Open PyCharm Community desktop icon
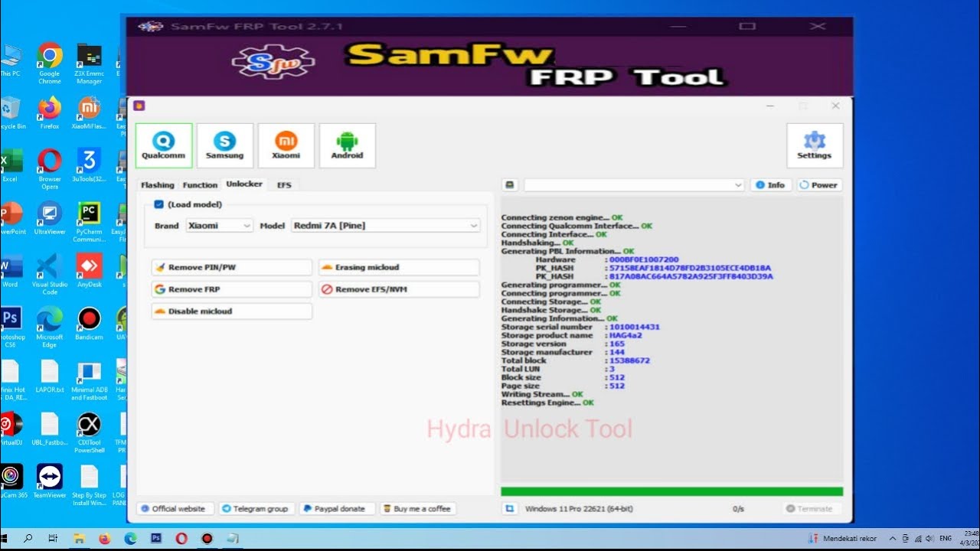Image resolution: width=980 pixels, height=551 pixels. (89, 222)
